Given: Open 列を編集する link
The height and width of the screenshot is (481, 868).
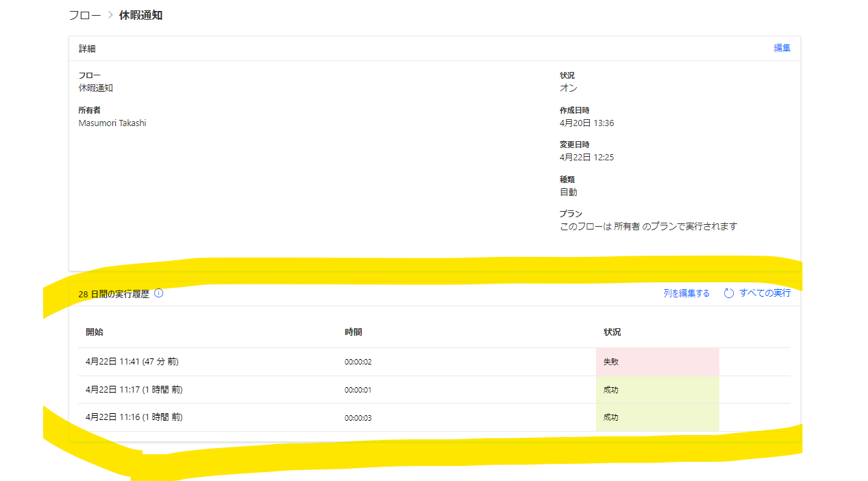Looking at the screenshot, I should coord(686,293).
